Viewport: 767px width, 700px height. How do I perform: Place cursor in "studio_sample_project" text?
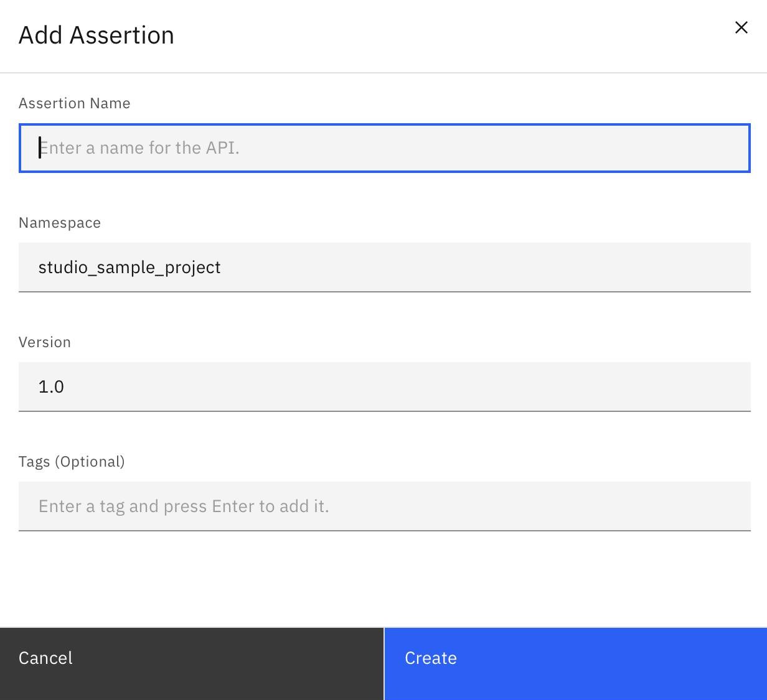[129, 268]
